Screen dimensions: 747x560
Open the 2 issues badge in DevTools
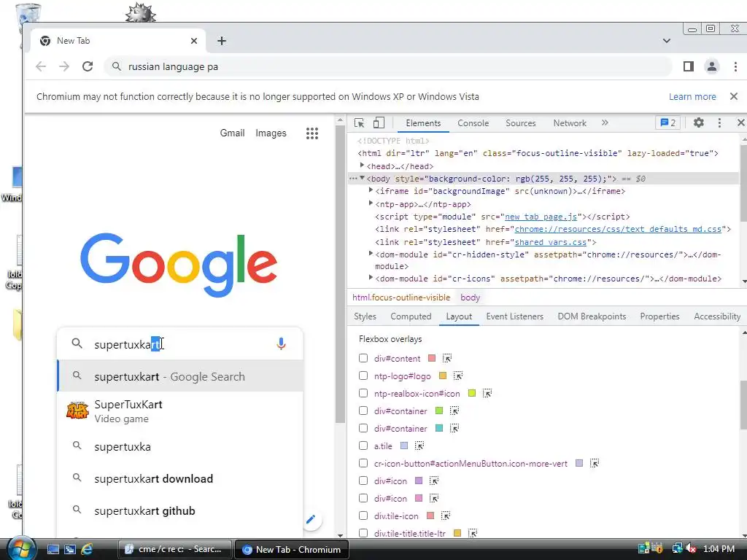tap(668, 122)
